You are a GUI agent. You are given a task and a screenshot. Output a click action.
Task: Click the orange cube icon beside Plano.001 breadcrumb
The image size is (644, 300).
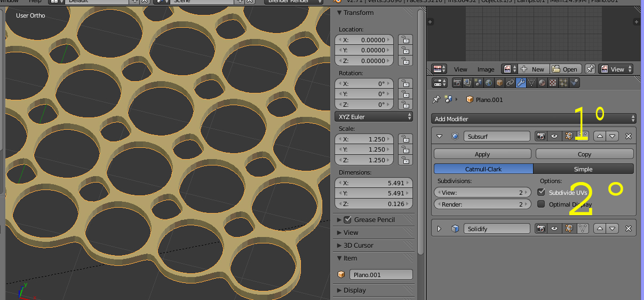(470, 99)
